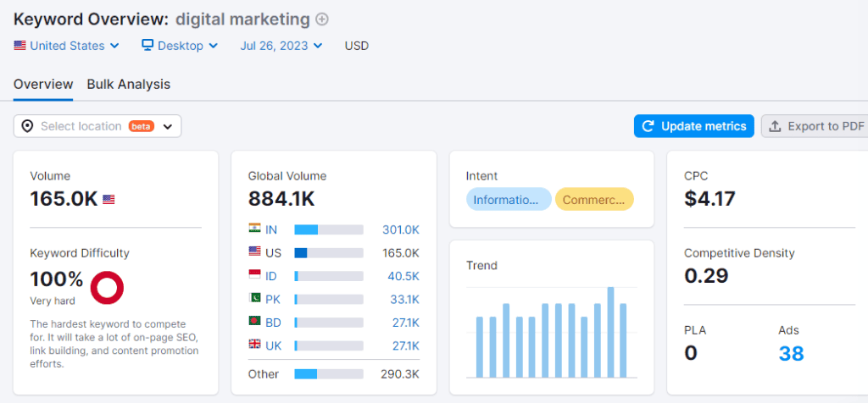The image size is (868, 403).
Task: Click the Informational intent badge
Action: coord(509,200)
